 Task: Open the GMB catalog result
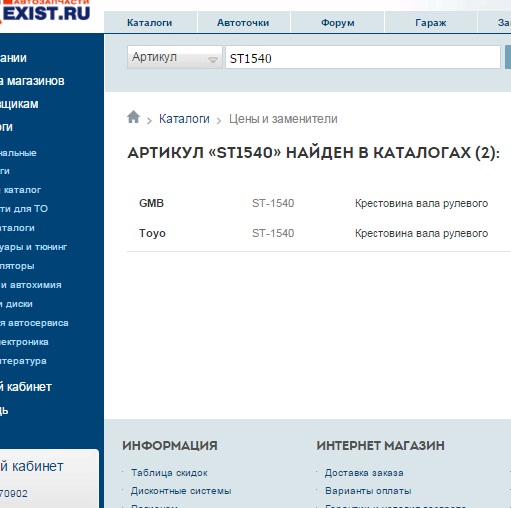coord(151,203)
